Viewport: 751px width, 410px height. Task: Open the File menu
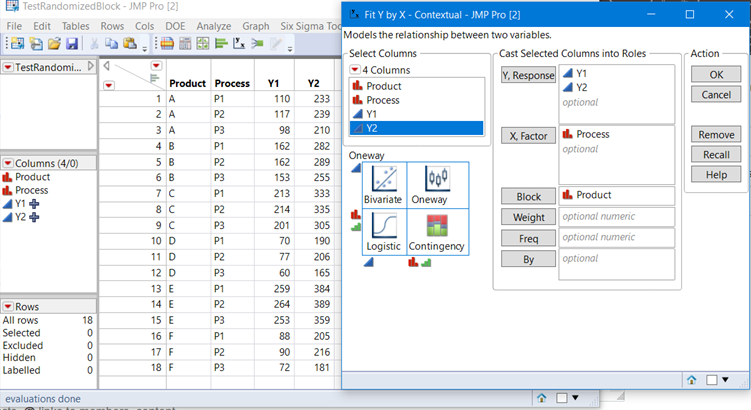tap(14, 26)
